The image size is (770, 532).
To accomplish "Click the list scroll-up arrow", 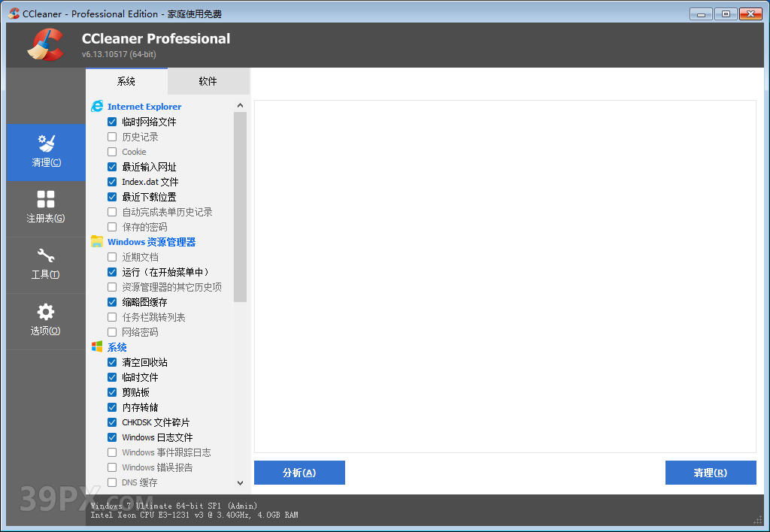I will [x=240, y=105].
